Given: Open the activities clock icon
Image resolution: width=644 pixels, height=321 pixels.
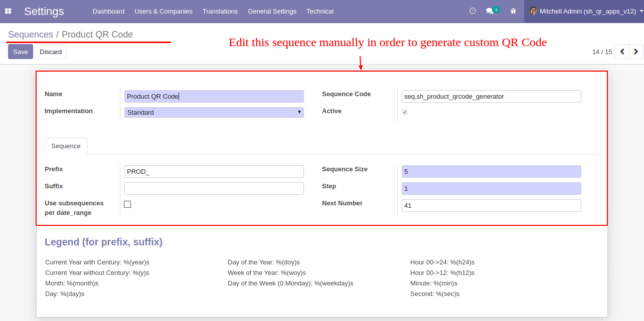Looking at the screenshot, I should [472, 11].
